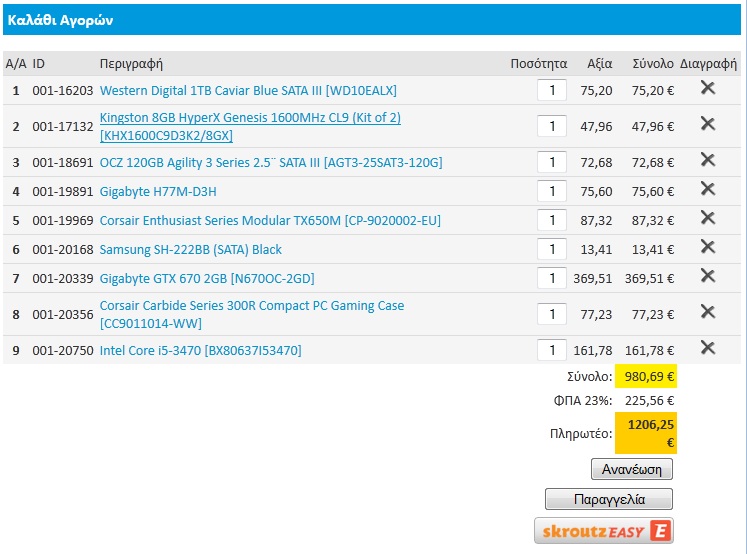This screenshot has width=747, height=554.
Task: Click the payable amount 1206,25 €
Action: (x=646, y=433)
